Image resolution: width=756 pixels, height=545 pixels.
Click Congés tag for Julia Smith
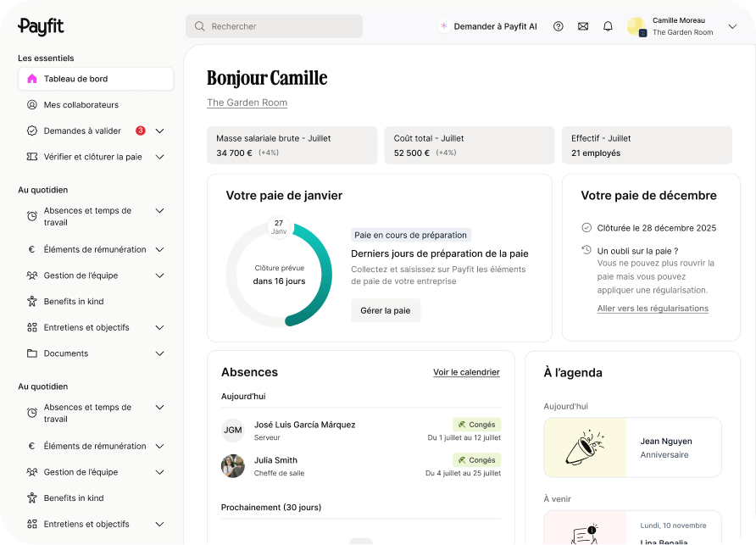pos(477,460)
